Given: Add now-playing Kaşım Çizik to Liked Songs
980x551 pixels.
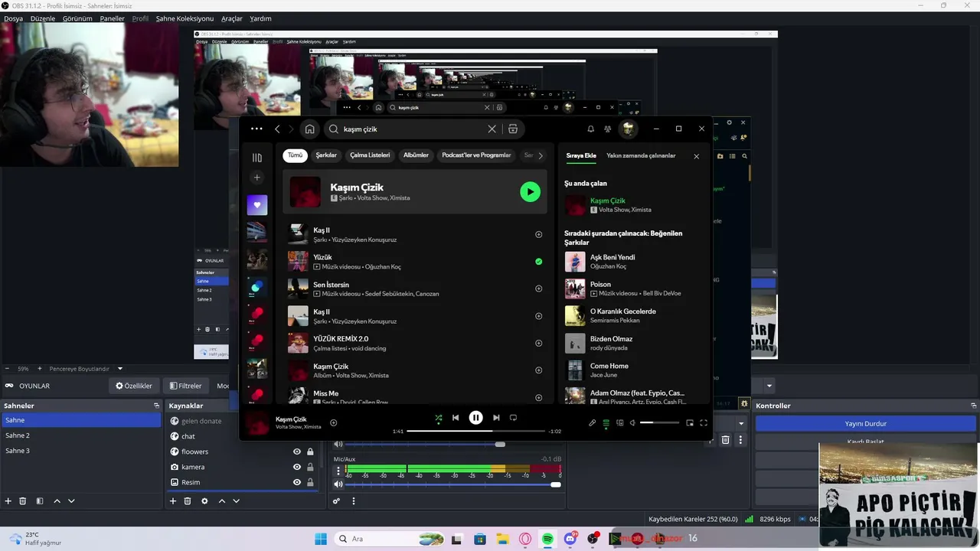Looking at the screenshot, I should click(333, 422).
